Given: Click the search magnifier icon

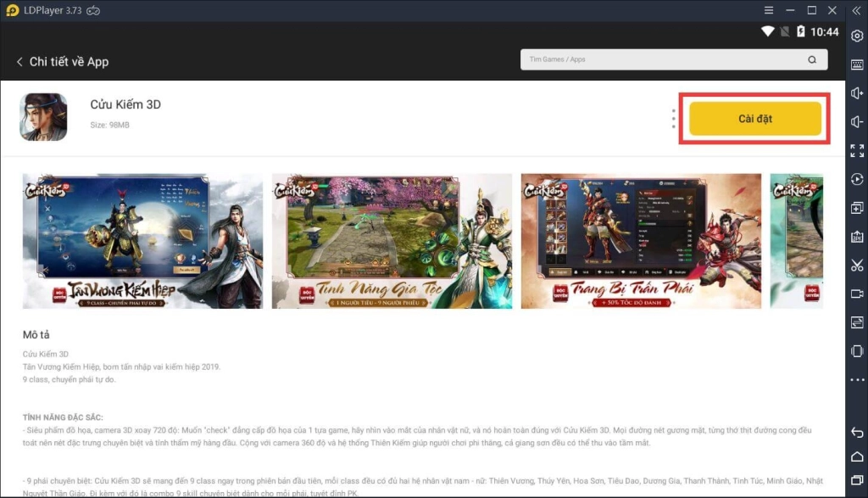Looking at the screenshot, I should [x=811, y=60].
